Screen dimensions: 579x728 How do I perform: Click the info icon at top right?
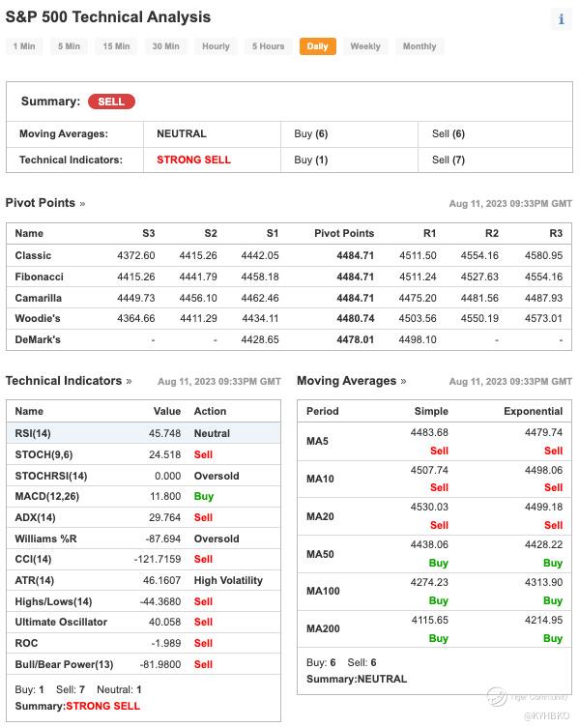(561, 19)
